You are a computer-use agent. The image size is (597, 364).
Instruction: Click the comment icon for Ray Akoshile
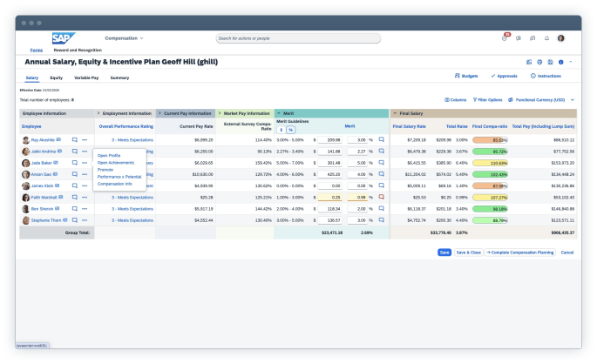(x=75, y=139)
